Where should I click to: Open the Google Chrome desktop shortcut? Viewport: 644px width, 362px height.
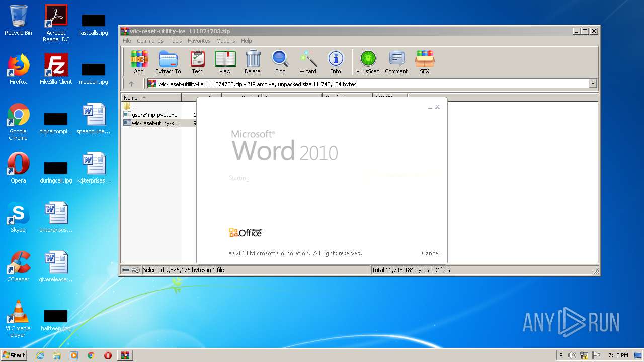point(18,122)
